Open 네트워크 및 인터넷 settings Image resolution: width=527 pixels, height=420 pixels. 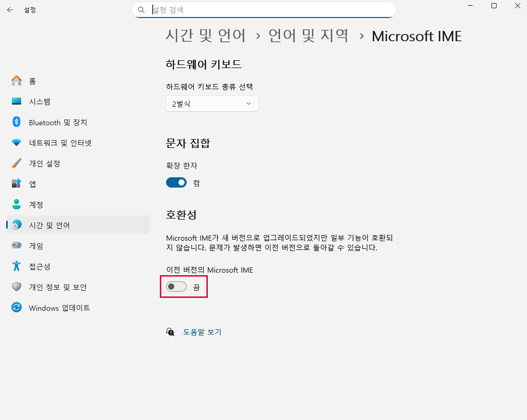(x=78, y=143)
